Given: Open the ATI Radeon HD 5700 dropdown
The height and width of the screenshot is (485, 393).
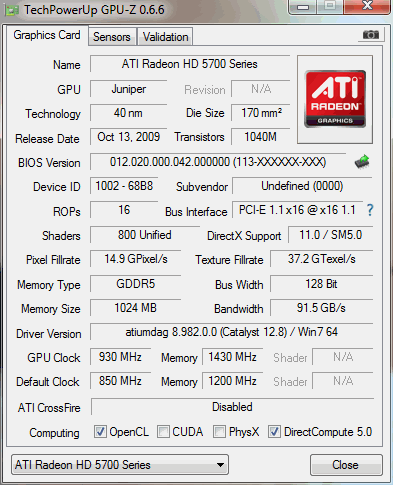Looking at the screenshot, I should click(x=120, y=465).
